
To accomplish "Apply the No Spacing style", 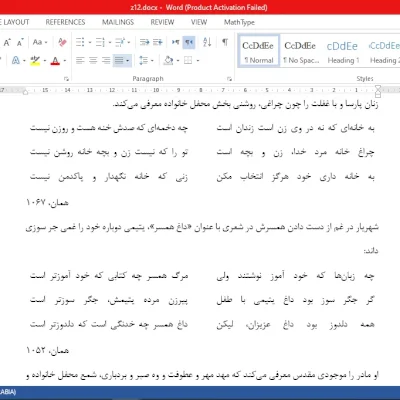I will point(301,52).
